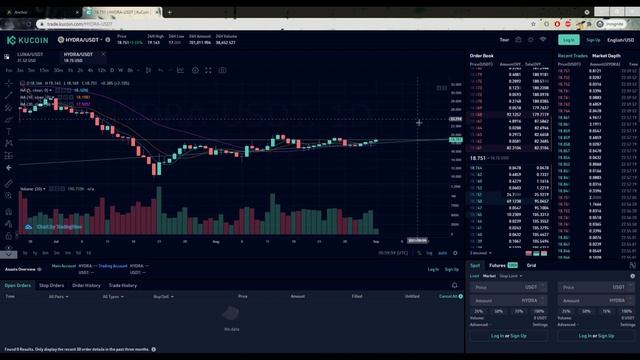Image resolution: width=640 pixels, height=360 pixels.
Task: Expand the Volume (20) indicator options
Action: 44,189
